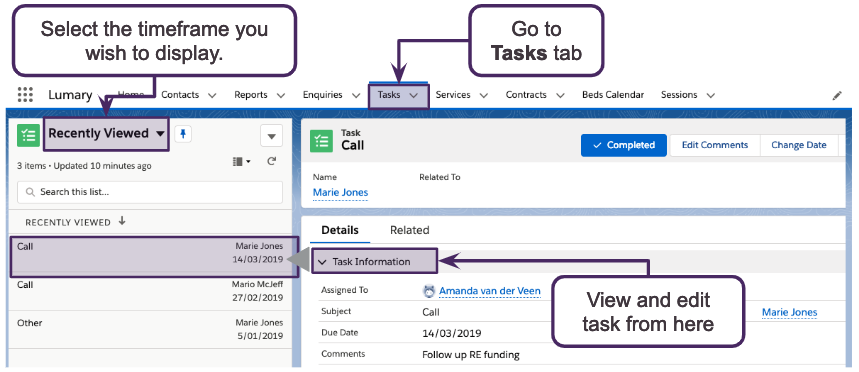Open Marie Jones link under Name

coord(340,192)
